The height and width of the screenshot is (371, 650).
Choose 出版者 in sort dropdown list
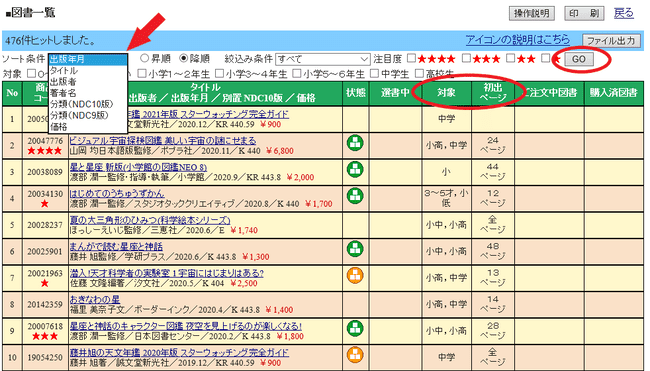87,82
